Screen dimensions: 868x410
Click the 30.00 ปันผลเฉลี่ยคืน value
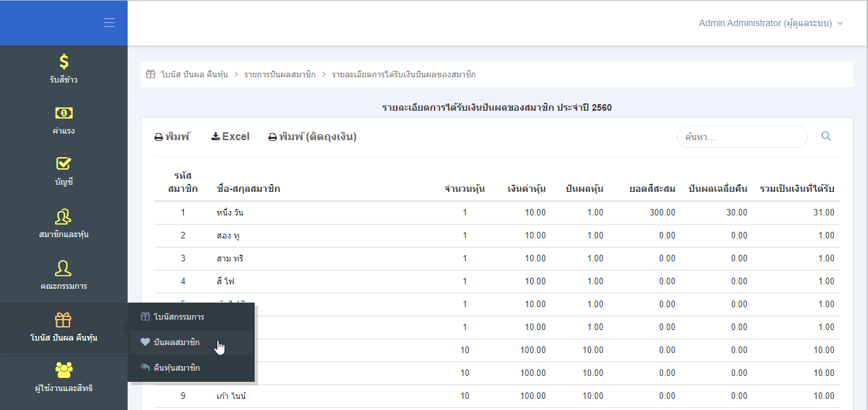736,213
